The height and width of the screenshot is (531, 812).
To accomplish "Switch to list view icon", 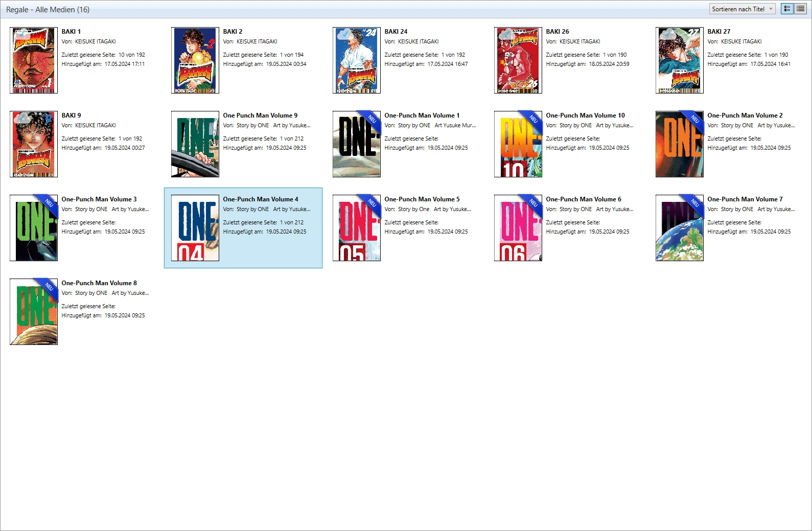I will coord(800,9).
